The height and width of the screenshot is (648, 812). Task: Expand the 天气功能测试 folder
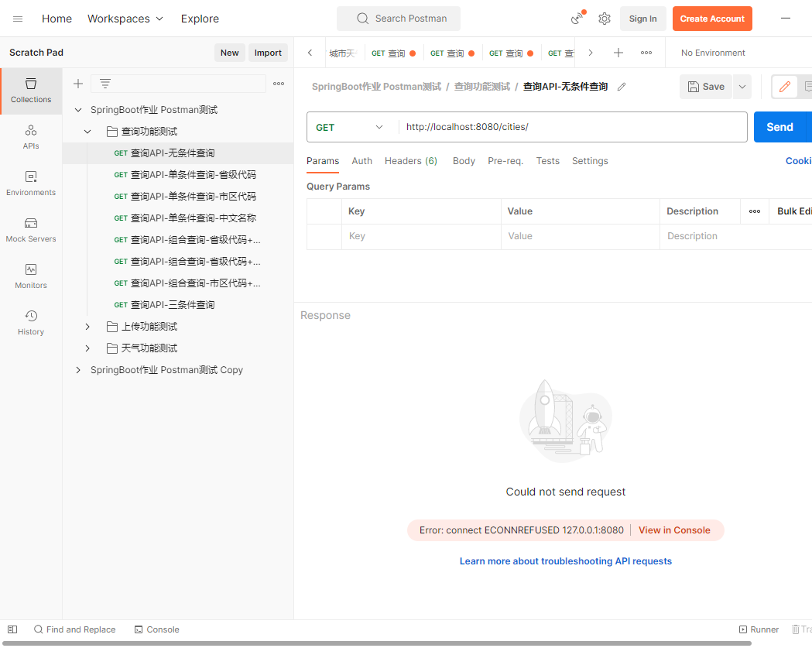click(x=87, y=348)
